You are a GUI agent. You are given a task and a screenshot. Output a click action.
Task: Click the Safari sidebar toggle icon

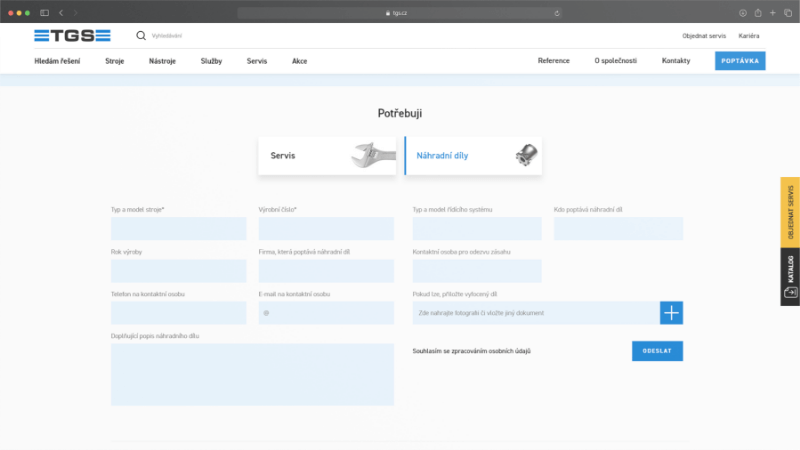(x=44, y=12)
